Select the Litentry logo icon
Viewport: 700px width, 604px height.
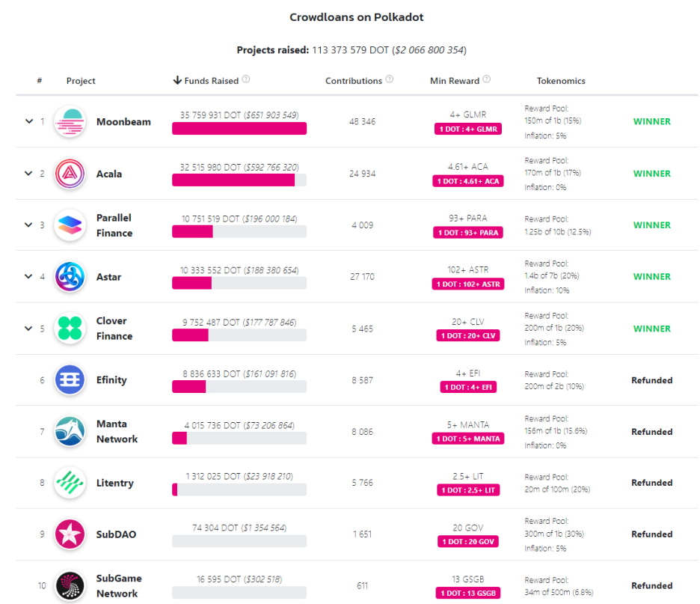click(x=70, y=483)
